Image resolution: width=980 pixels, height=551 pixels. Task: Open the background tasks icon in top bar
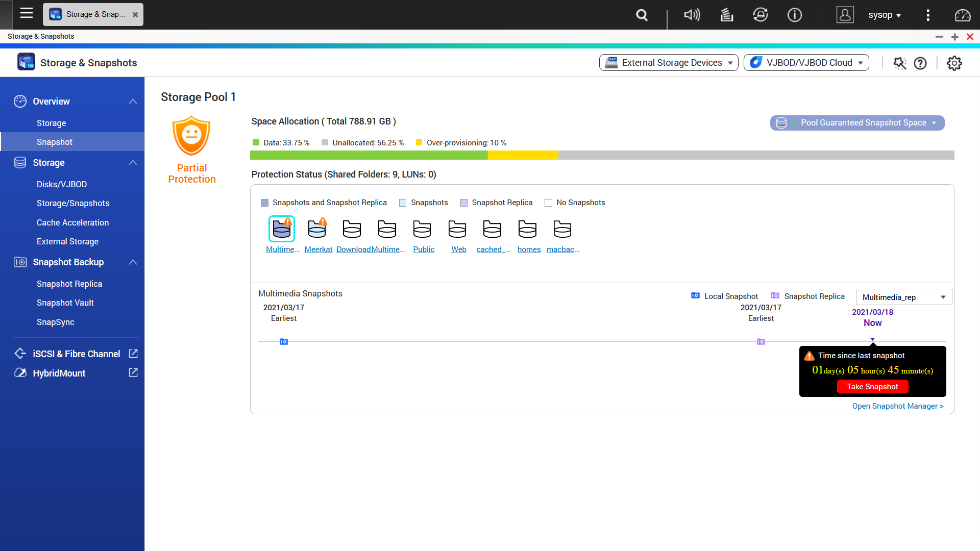[726, 15]
